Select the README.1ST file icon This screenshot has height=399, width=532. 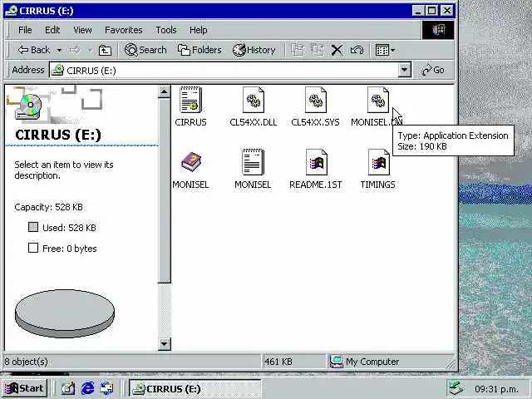(x=316, y=162)
